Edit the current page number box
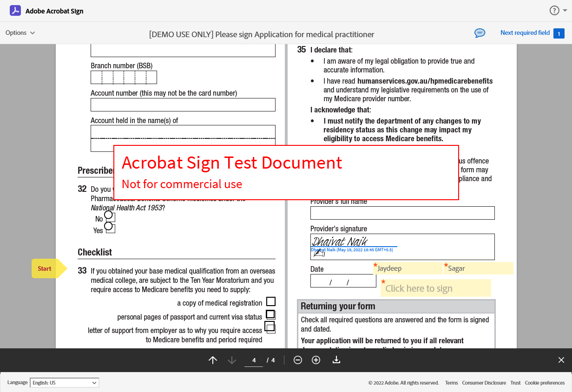 (254, 360)
